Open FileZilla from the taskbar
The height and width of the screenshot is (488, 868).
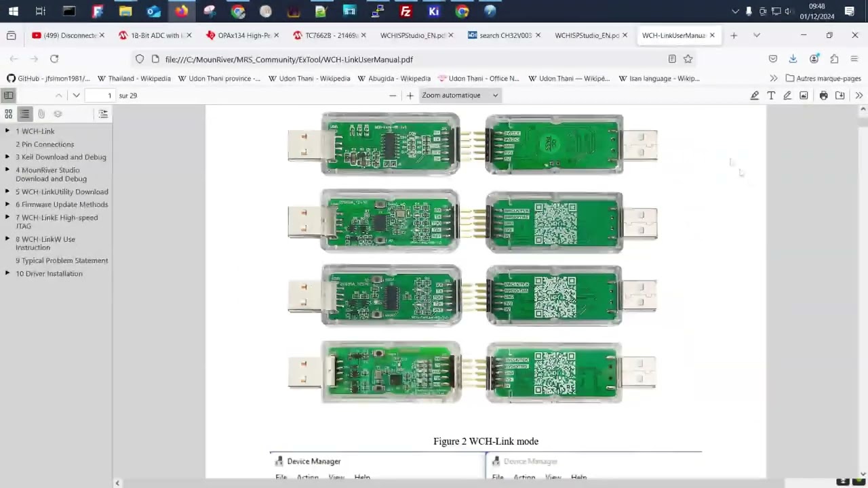pyautogui.click(x=406, y=11)
